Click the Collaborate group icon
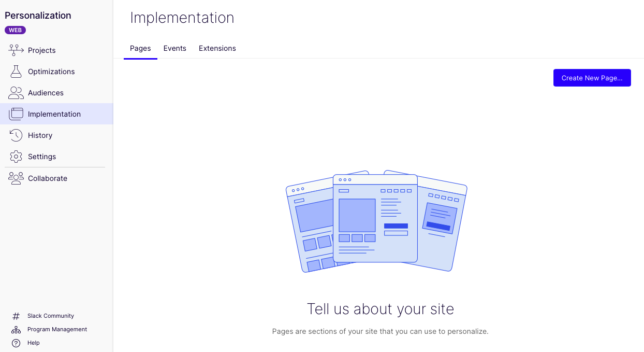The height and width of the screenshot is (352, 644). [15, 178]
